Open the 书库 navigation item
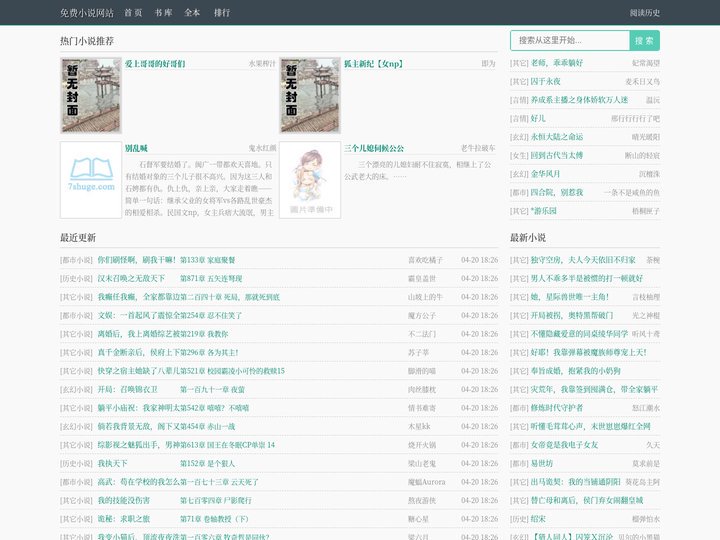The width and height of the screenshot is (720, 540). click(163, 13)
